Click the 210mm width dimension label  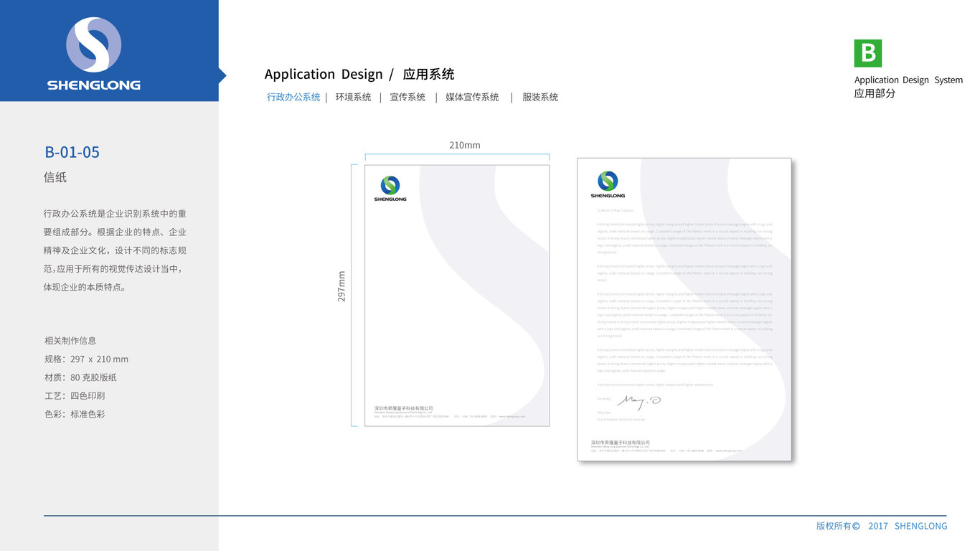pos(465,145)
